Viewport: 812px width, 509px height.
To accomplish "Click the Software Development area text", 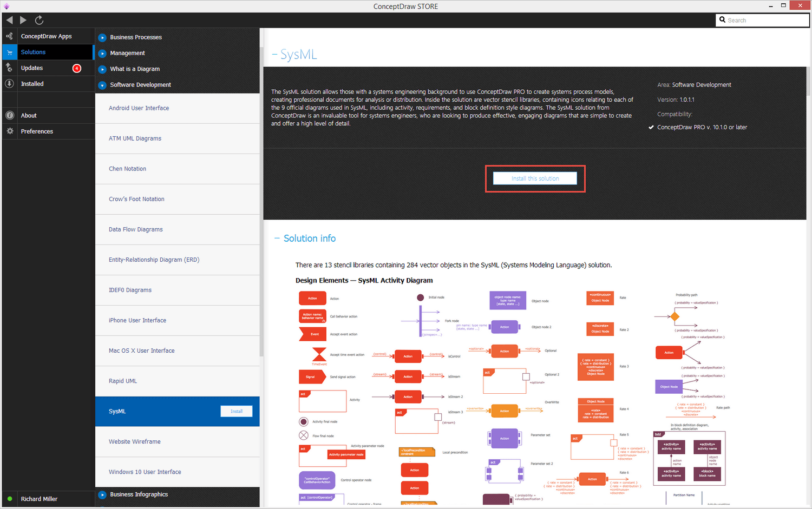I will (x=702, y=85).
